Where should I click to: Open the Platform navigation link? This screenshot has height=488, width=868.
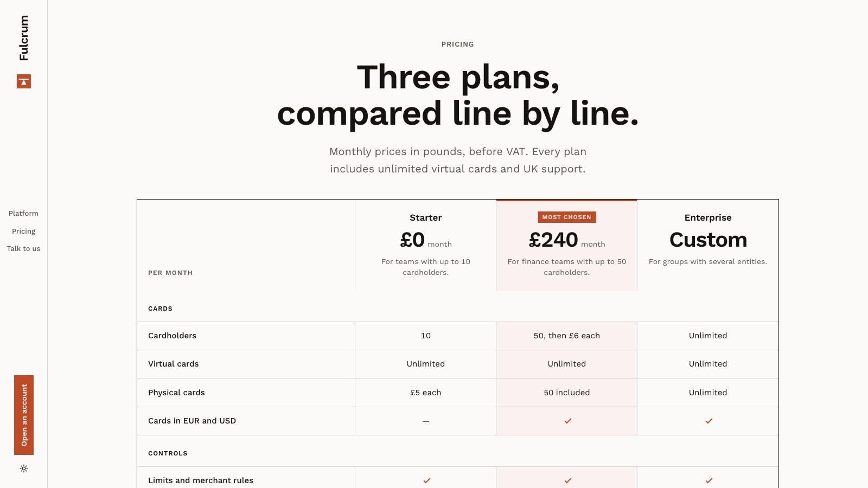point(23,214)
